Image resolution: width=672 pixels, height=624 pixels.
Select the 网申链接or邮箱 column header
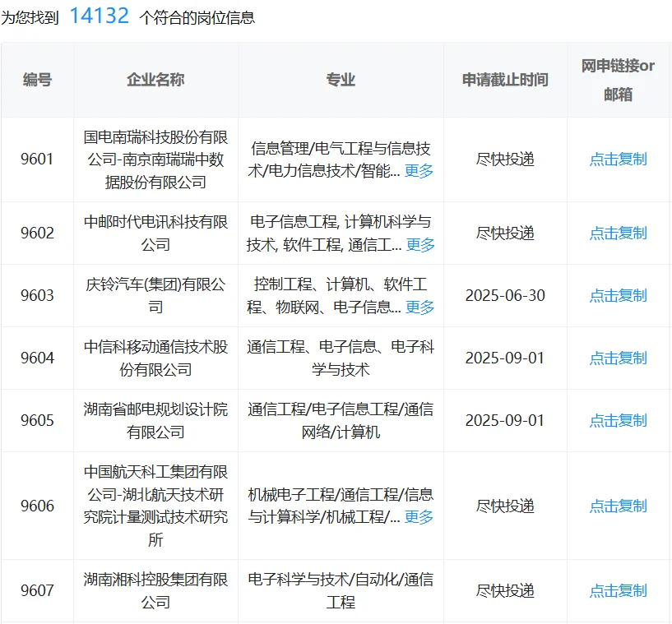coord(618,80)
